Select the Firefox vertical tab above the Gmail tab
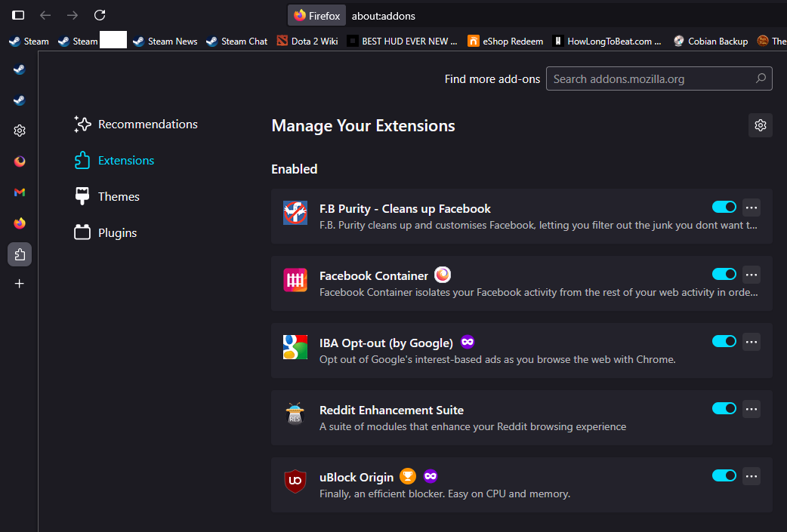This screenshot has width=787, height=532. [x=20, y=161]
